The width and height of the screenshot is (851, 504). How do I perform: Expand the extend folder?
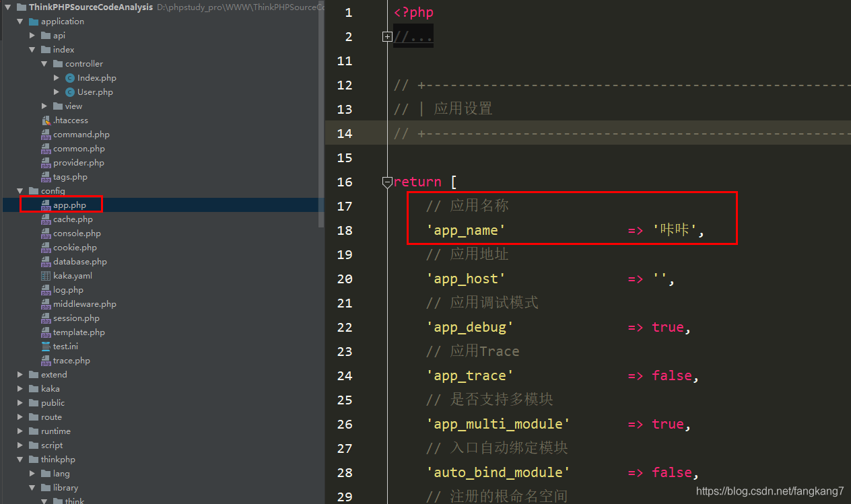[x=20, y=374]
